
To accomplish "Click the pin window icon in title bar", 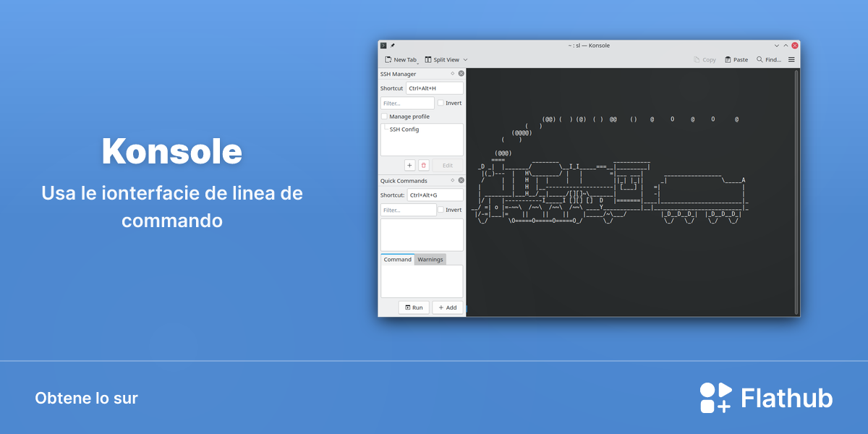I will (393, 46).
